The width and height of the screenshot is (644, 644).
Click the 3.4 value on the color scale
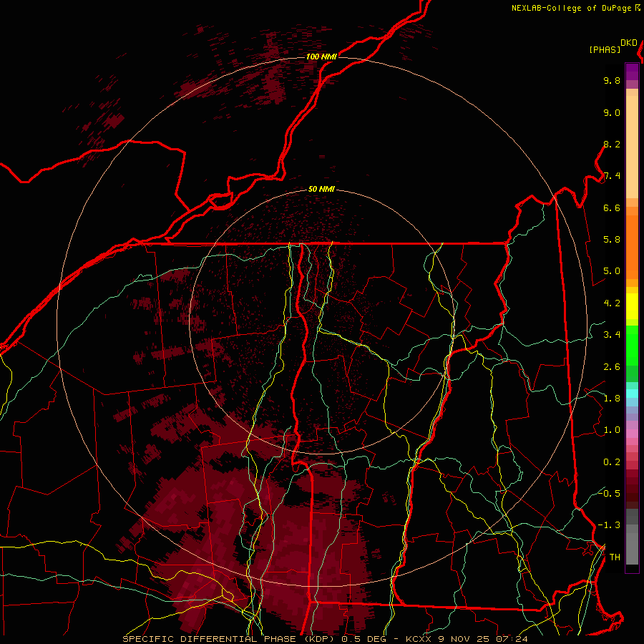click(612, 335)
